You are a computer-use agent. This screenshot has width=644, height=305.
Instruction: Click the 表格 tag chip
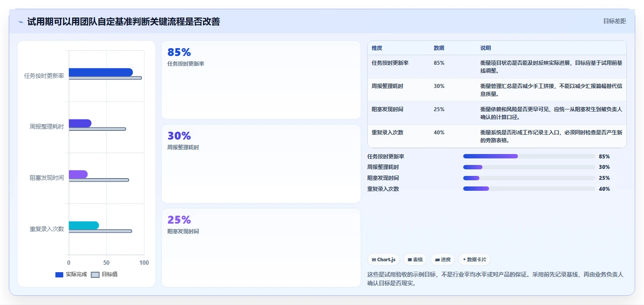415,259
